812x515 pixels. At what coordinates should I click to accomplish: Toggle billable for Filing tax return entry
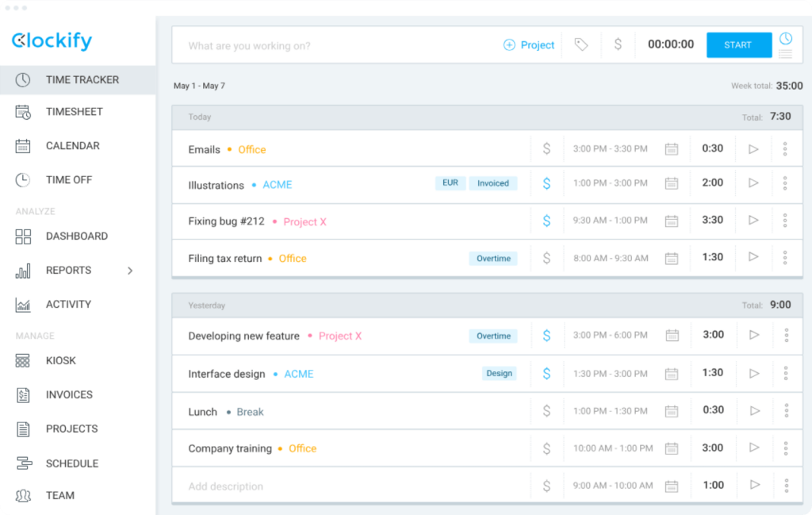coord(546,258)
